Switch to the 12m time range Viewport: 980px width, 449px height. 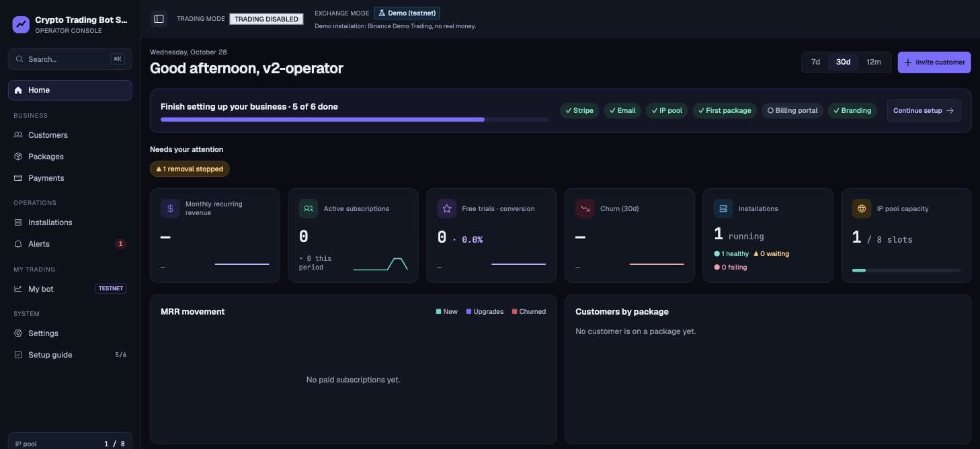tap(874, 62)
